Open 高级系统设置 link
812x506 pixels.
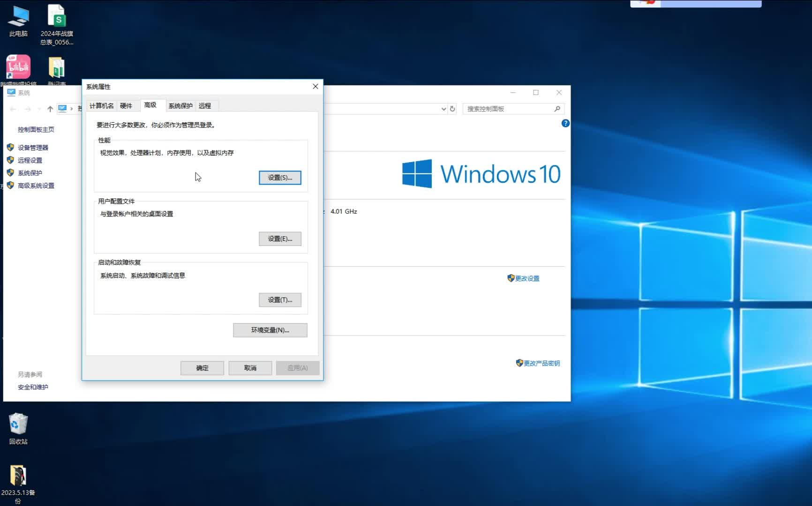point(36,186)
